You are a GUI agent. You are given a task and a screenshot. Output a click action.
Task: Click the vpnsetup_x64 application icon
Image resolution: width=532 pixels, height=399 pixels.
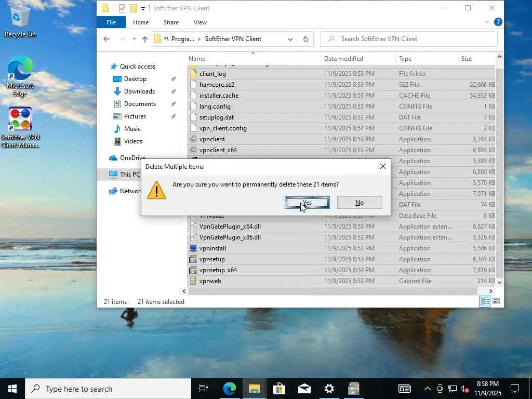coord(193,270)
